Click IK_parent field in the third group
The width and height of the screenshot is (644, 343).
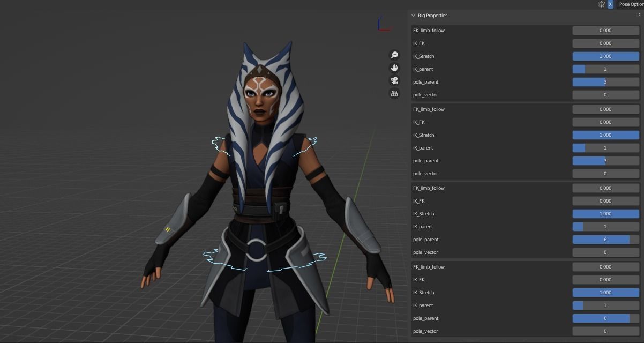(605, 227)
